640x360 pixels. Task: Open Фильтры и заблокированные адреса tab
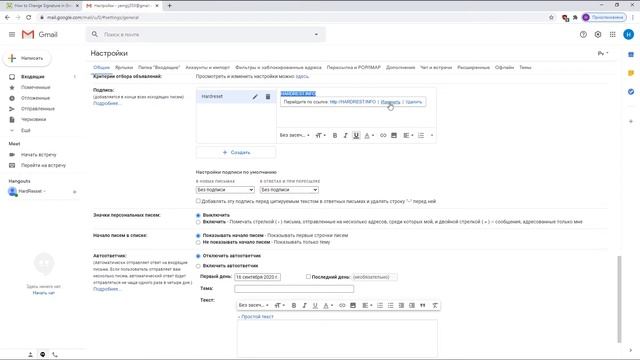pos(278,67)
